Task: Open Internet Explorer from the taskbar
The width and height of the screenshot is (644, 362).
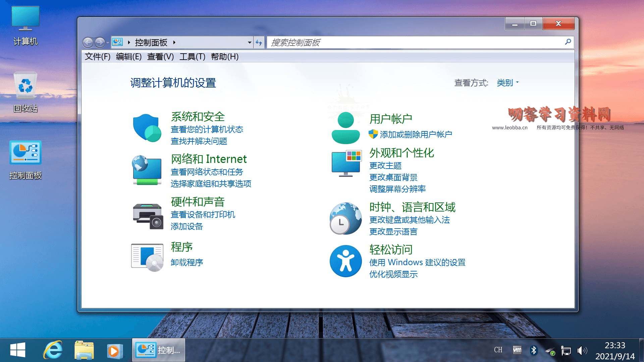Action: (x=53, y=350)
